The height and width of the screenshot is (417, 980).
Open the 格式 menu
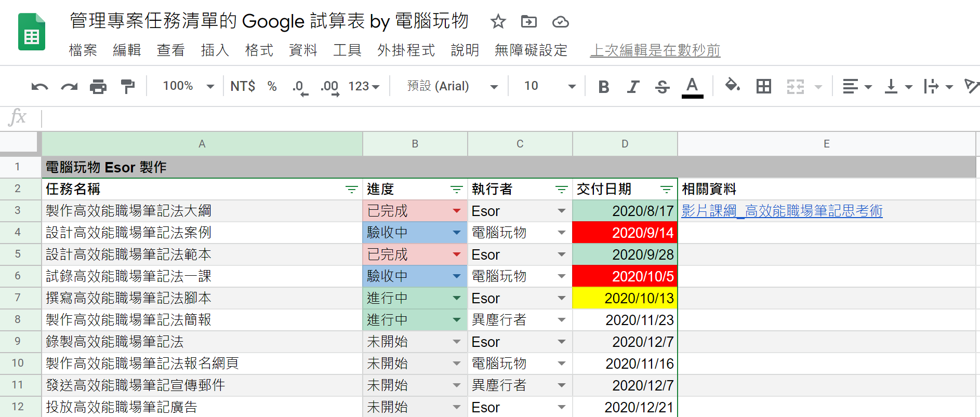(259, 50)
